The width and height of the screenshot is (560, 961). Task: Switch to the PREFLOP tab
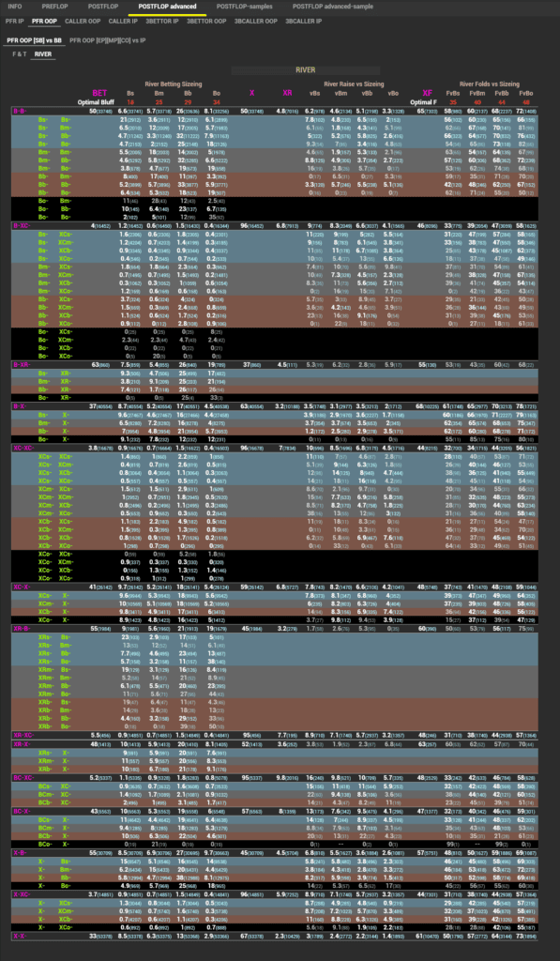(55, 7)
